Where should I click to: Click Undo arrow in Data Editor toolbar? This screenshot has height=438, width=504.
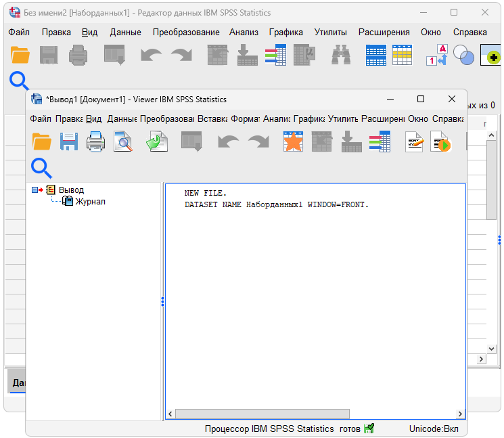151,55
